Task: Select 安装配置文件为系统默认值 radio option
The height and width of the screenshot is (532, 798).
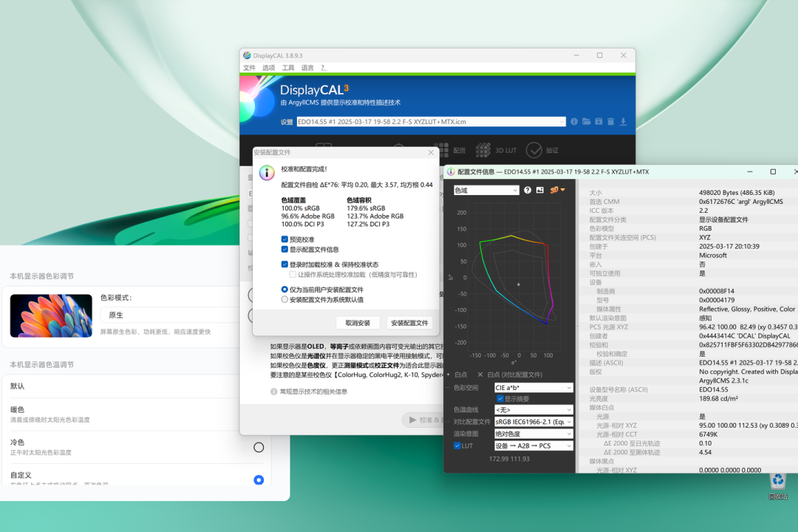Action: [x=284, y=300]
